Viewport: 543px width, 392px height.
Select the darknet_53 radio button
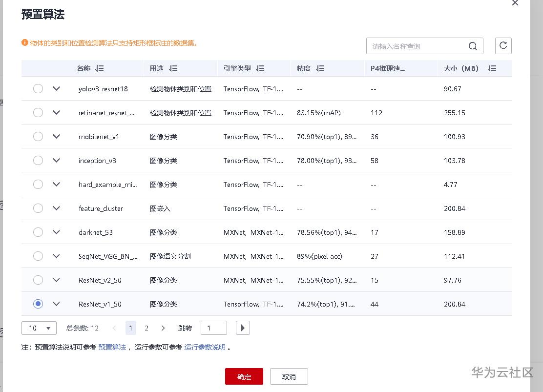(x=38, y=232)
